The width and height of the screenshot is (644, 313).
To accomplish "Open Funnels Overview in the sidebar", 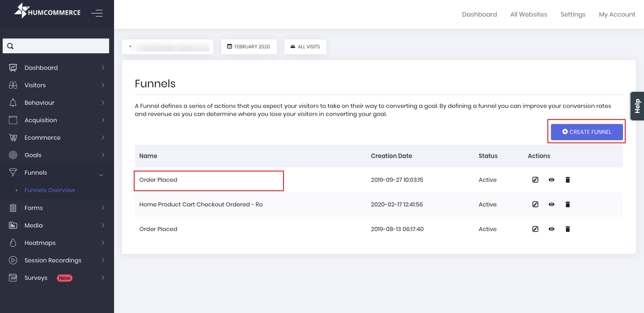I will click(50, 190).
